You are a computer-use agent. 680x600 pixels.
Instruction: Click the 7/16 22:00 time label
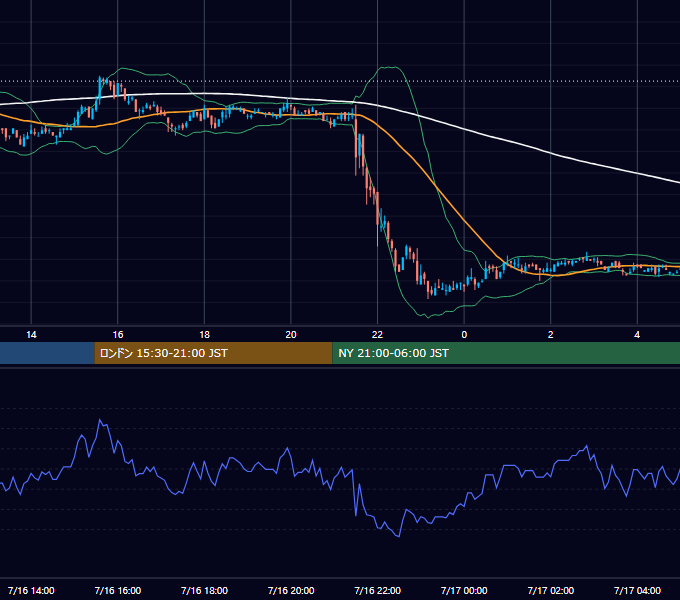[x=377, y=590]
